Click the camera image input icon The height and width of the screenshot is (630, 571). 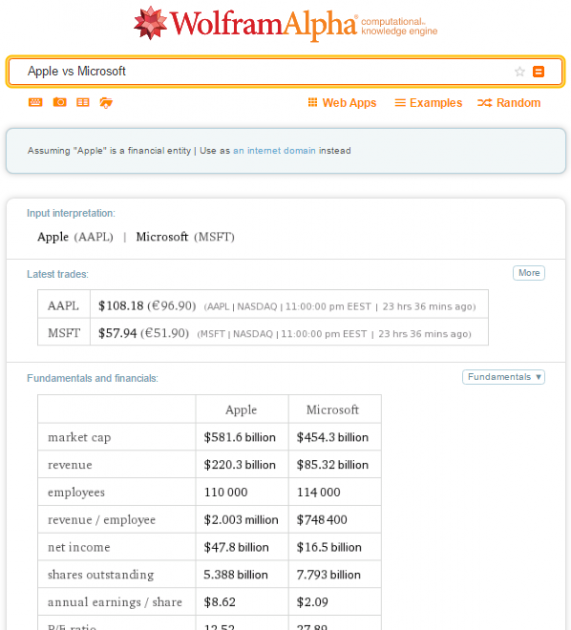coord(59,102)
